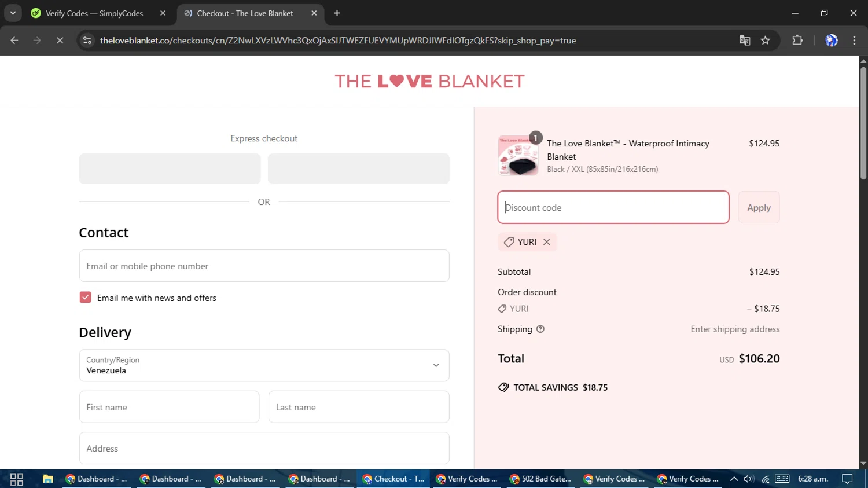Show hidden system tray icons
Viewport: 868px width, 488px height.
point(734,479)
